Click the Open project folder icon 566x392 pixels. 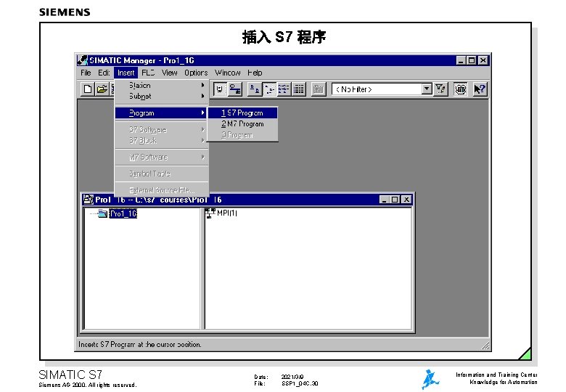tap(102, 89)
